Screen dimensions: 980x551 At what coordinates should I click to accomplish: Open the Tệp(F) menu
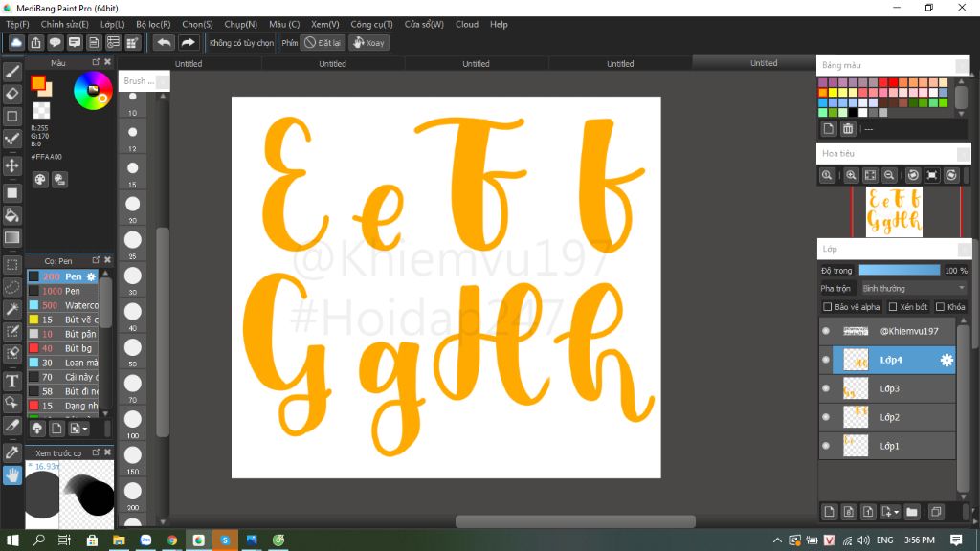[17, 24]
